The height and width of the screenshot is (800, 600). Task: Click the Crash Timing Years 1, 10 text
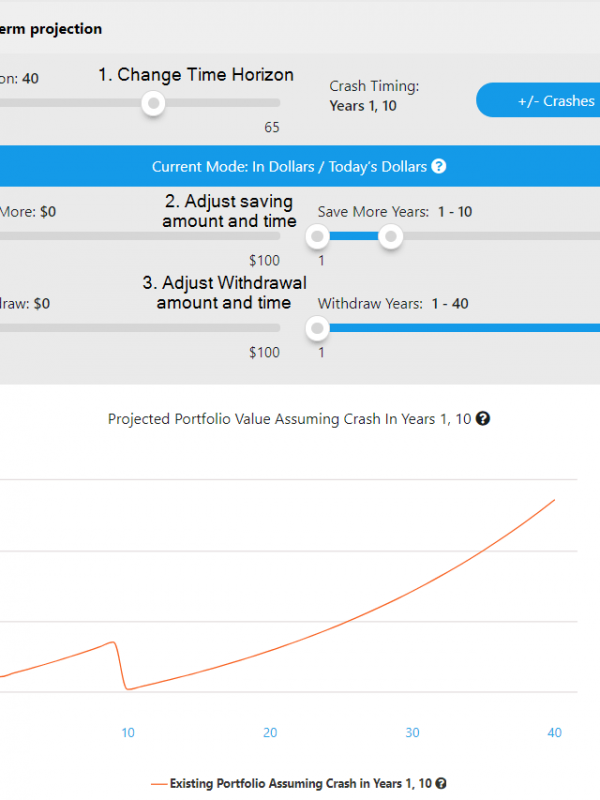tap(363, 106)
